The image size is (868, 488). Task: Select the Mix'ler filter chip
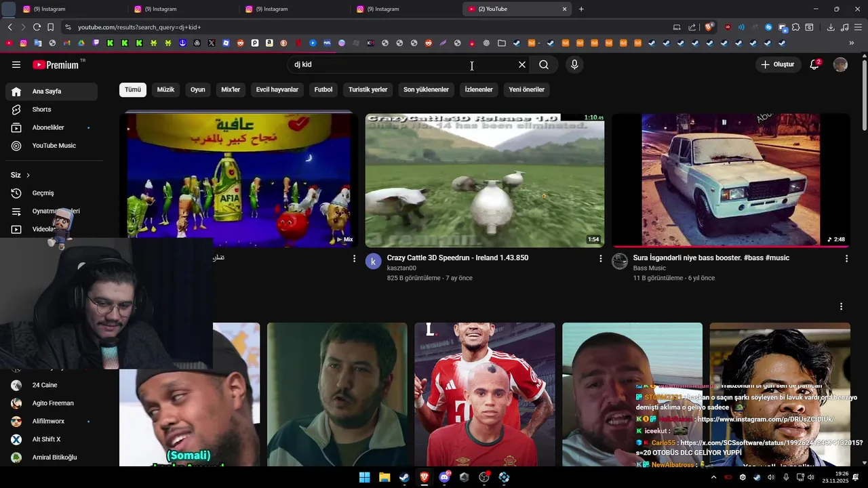(x=231, y=89)
